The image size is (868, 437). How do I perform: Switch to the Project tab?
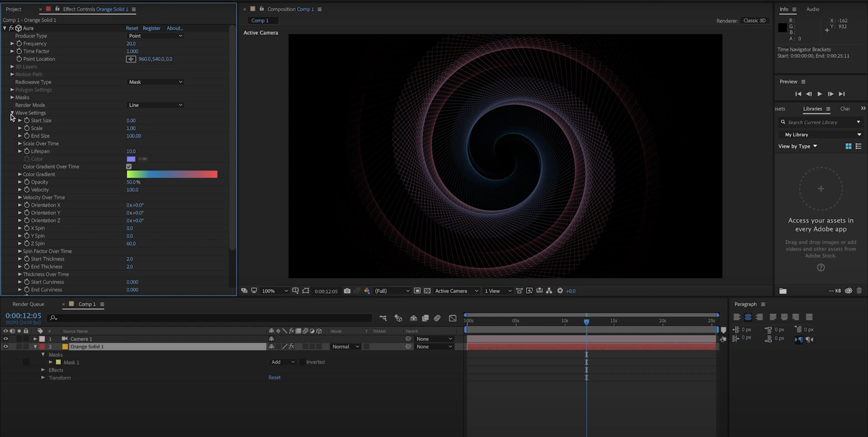(x=14, y=9)
